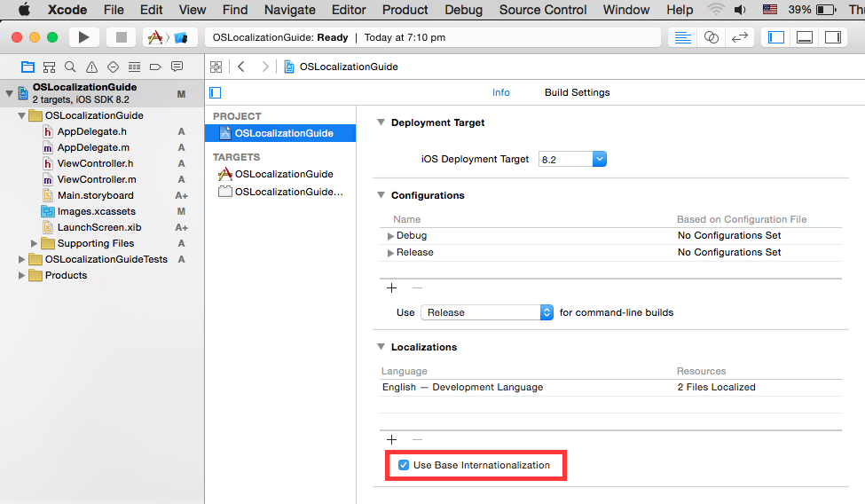Toggle the Utilities panel visibility

point(833,37)
